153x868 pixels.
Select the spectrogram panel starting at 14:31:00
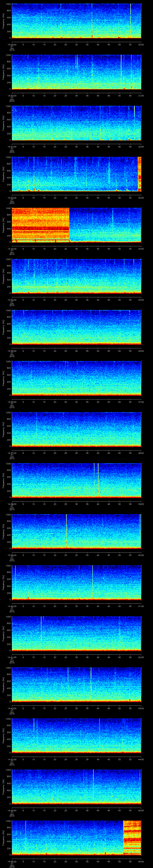[x=76, y=123]
